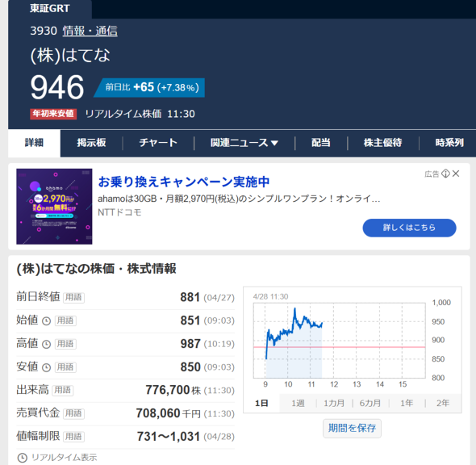Open the 情報・通信 sector link
Image resolution: width=476 pixels, height=465 pixels.
(x=90, y=31)
